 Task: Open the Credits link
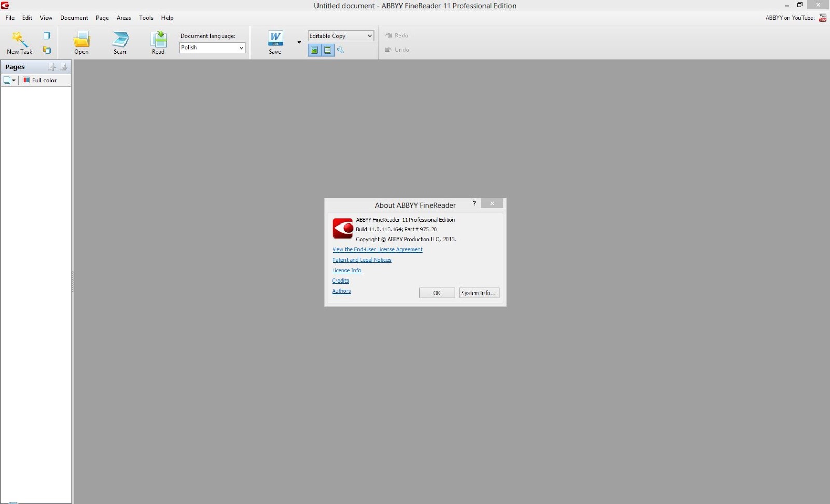(x=340, y=281)
